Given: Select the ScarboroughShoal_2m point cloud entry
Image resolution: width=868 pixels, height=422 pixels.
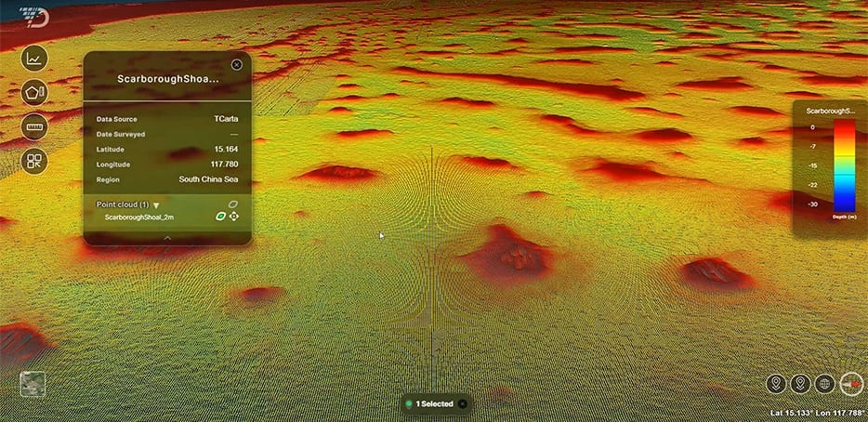Looking at the screenshot, I should [x=139, y=218].
